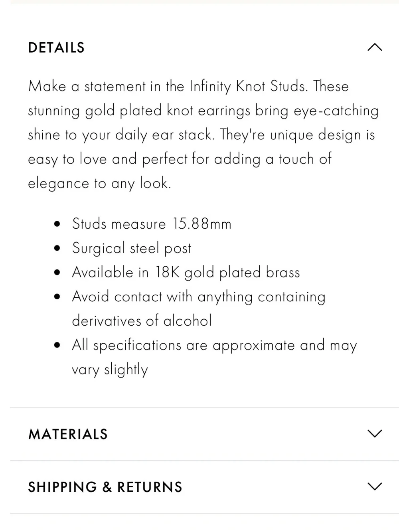Select the 'Surgical steel post' line
Viewport: 399px width, 532px height.
click(132, 249)
